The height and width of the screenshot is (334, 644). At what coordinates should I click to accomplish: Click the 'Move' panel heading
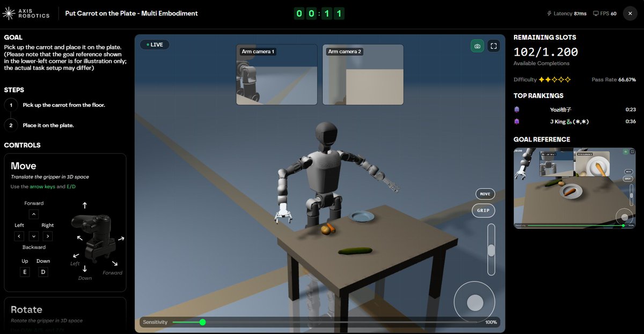24,166
